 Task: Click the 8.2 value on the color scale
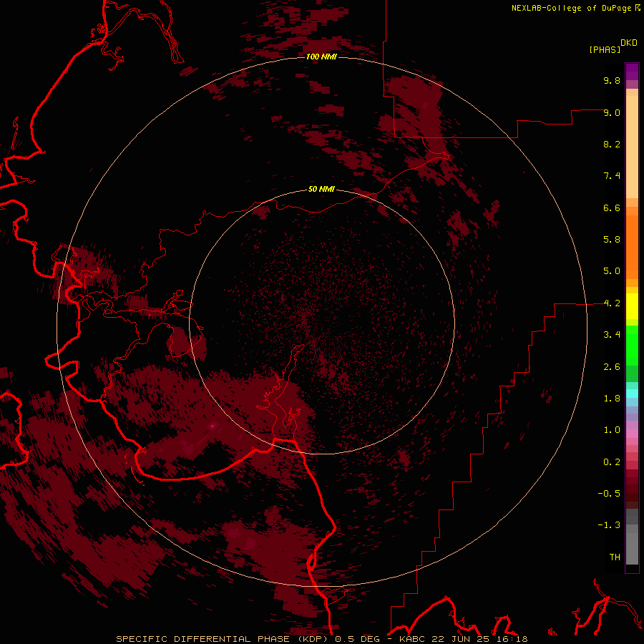612,144
